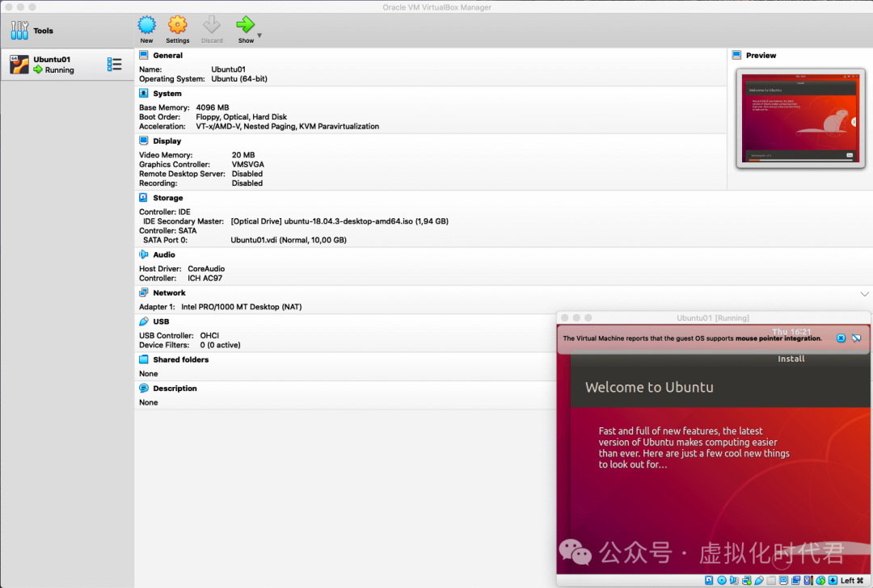Click the USB Controller OHCI value
The image size is (873, 588).
(209, 335)
